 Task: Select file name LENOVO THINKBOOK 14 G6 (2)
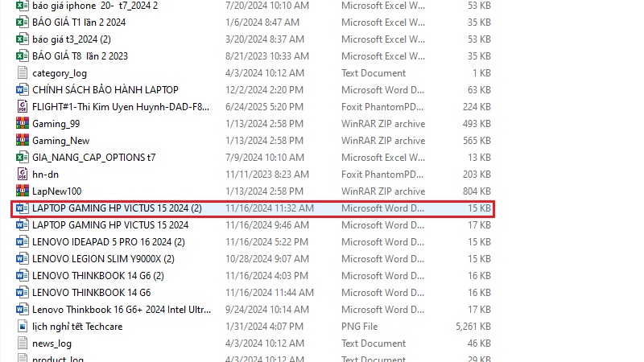(98, 275)
